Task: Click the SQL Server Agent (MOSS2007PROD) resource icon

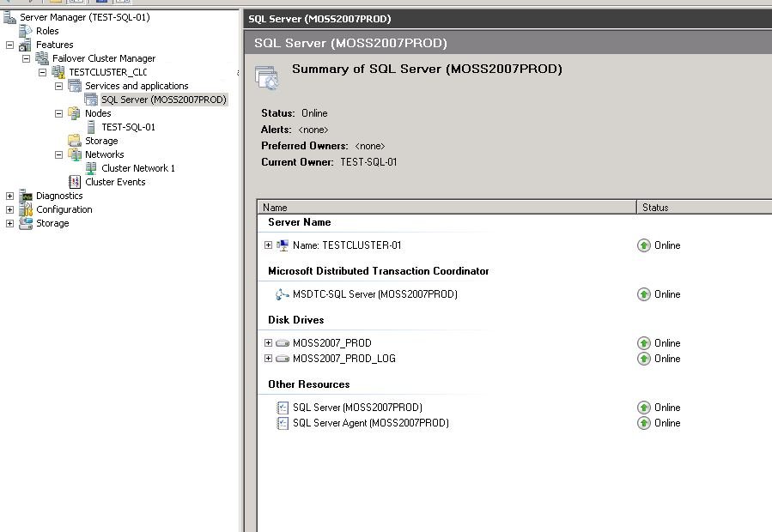Action: [x=283, y=423]
